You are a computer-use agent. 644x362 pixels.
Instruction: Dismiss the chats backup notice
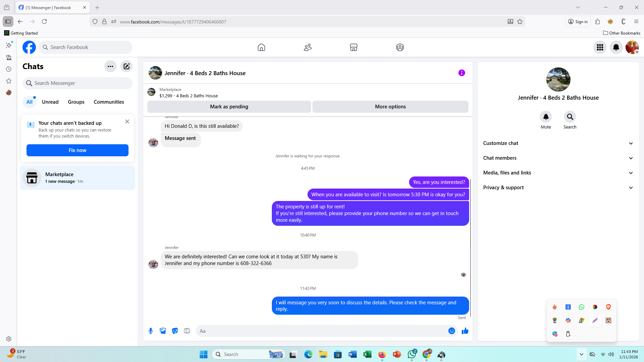coord(127,121)
